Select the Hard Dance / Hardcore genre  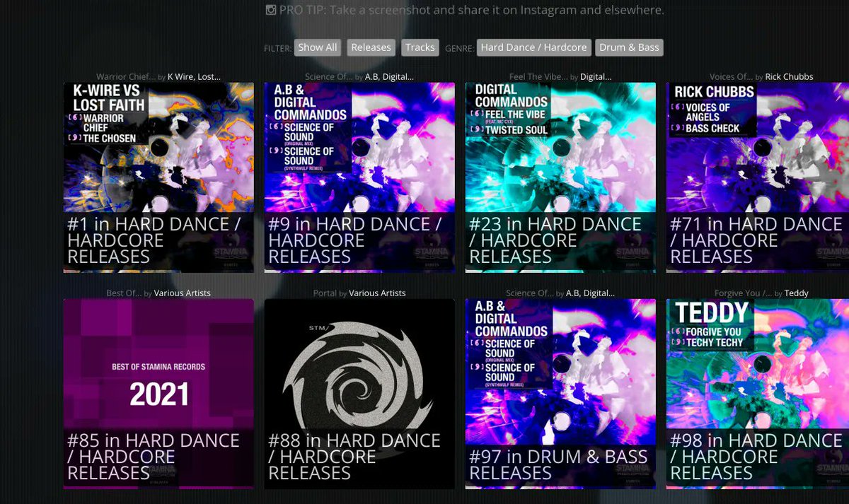533,47
